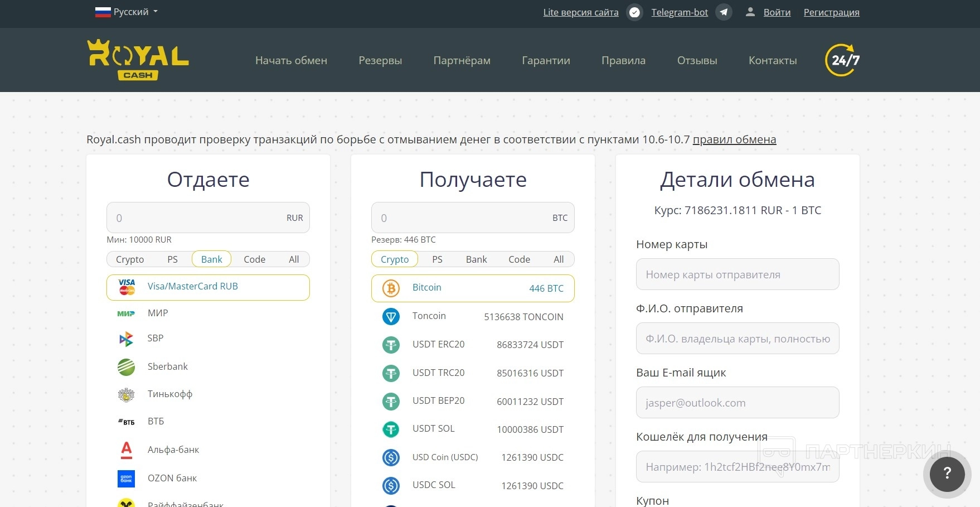Image resolution: width=980 pixels, height=507 pixels.
Task: Click the ВТБ bank icon
Action: pos(127,422)
